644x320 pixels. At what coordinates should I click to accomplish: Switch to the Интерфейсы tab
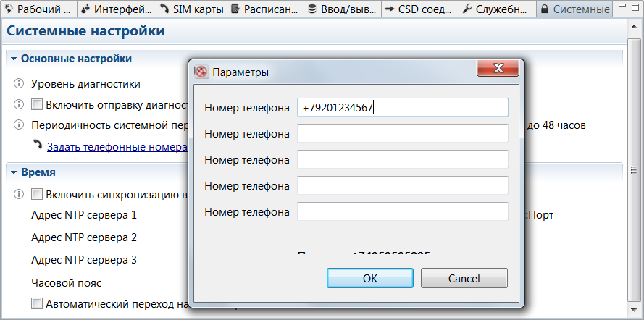point(116,9)
